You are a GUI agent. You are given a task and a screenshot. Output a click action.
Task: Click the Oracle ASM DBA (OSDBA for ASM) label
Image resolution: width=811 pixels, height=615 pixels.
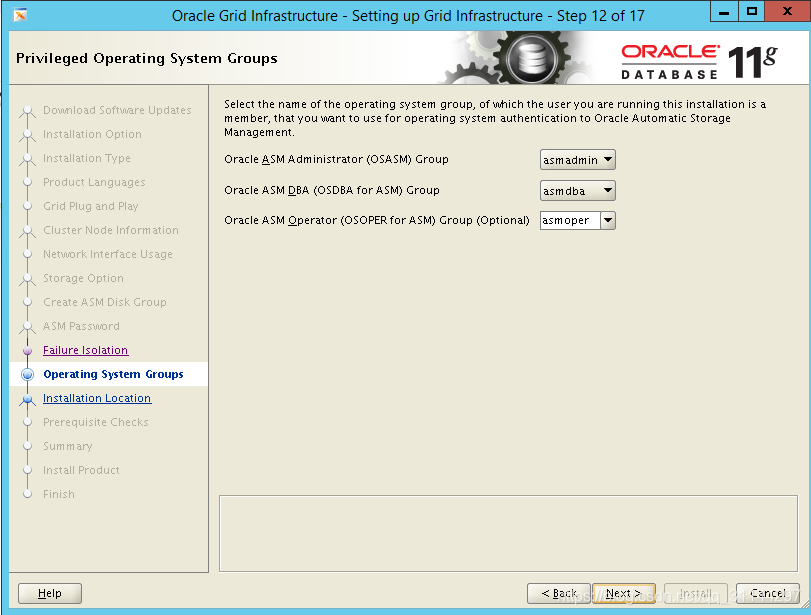[x=332, y=190]
